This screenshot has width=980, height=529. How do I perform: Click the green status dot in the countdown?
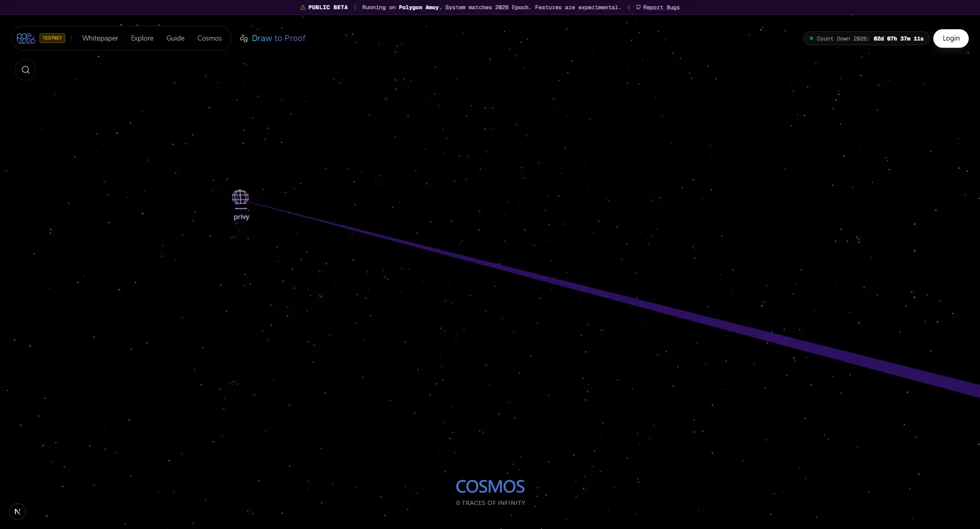[x=811, y=38]
